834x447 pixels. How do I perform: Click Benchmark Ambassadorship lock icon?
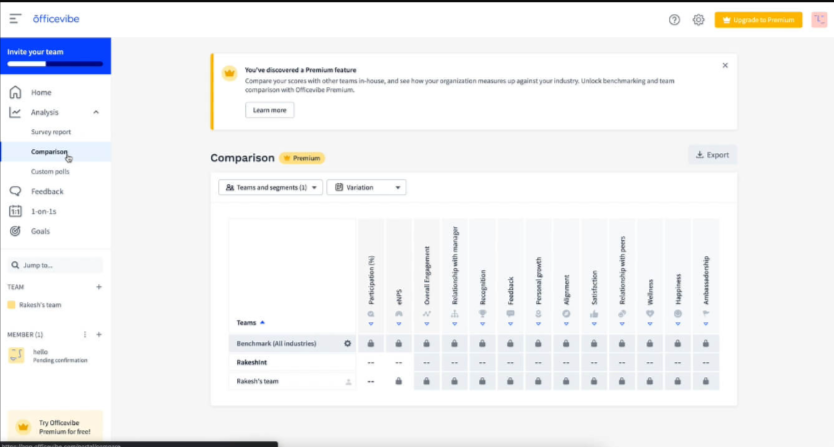point(706,344)
